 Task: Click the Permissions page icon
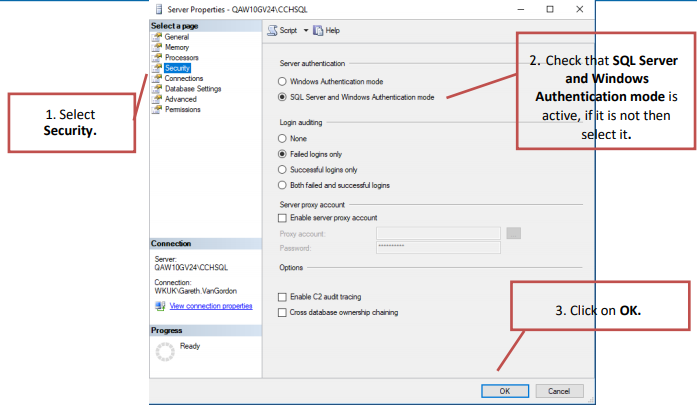point(157,109)
